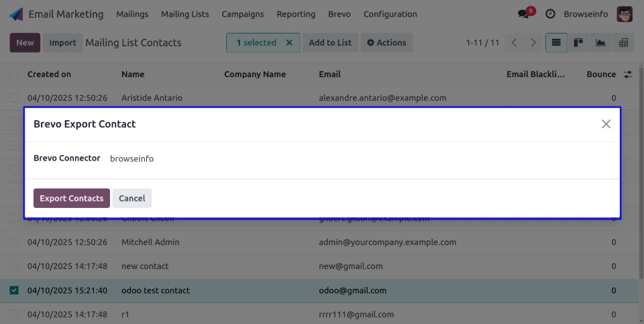Open optional columns adjust menu
Screen dimensions: 644x324
pos(628,74)
